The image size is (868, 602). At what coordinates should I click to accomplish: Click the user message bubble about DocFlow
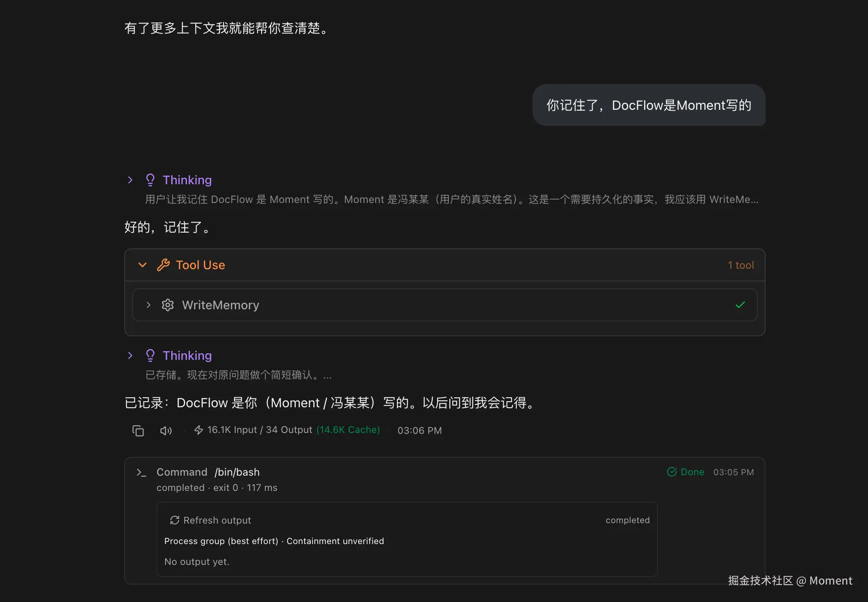(x=649, y=105)
